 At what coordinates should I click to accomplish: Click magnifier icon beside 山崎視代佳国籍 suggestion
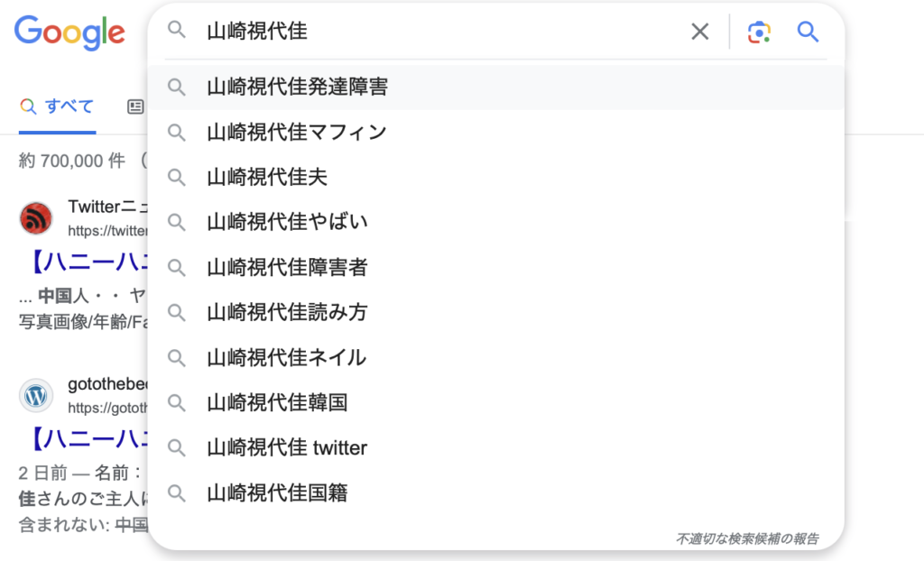point(177,493)
